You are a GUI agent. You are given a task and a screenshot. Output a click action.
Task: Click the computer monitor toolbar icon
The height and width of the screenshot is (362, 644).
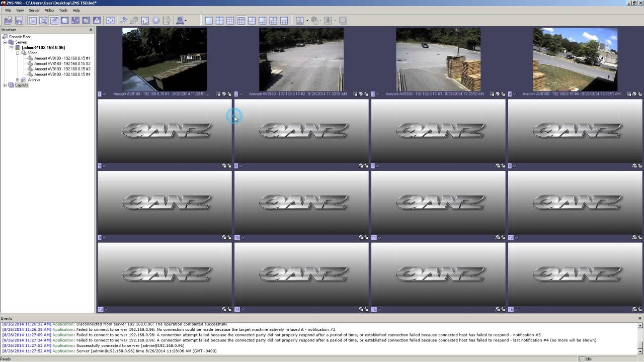180,21
